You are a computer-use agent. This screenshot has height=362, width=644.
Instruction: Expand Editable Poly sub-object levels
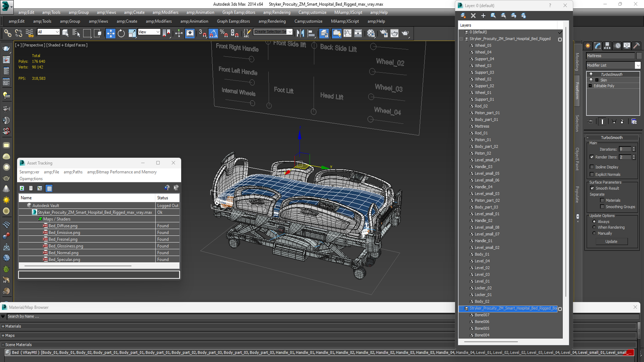click(590, 86)
